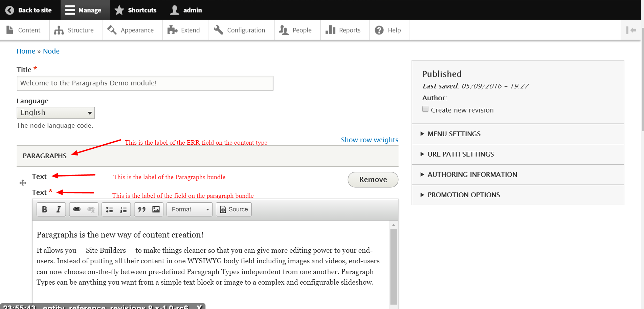The image size is (644, 309).
Task: Toggle toolbar orientation icon at right
Action: point(631,30)
